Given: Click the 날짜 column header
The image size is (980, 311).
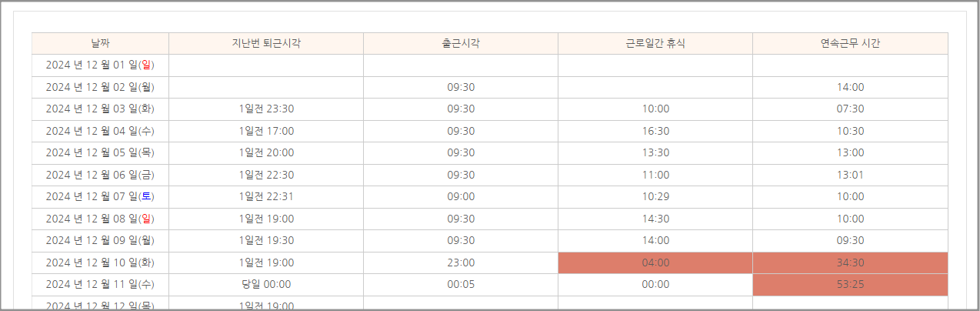Looking at the screenshot, I should [x=100, y=44].
